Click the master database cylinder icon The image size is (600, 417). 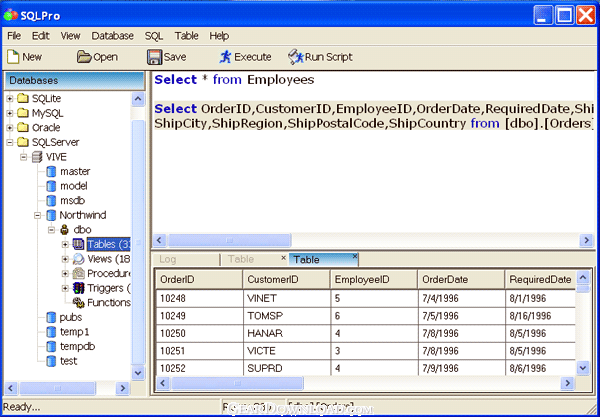tap(51, 171)
